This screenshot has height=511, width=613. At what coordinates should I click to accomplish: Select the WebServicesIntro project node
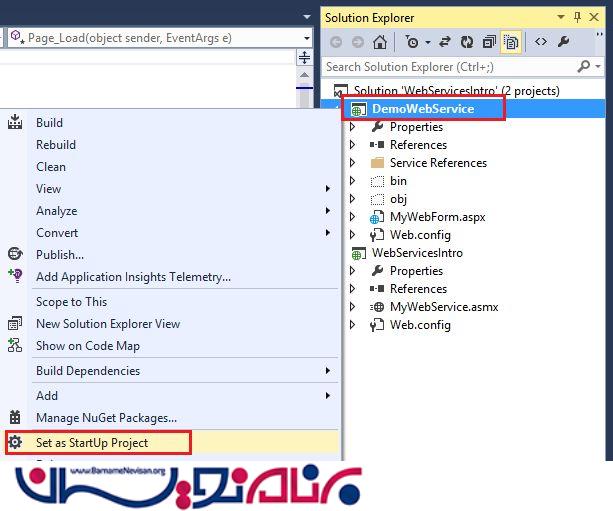(416, 253)
